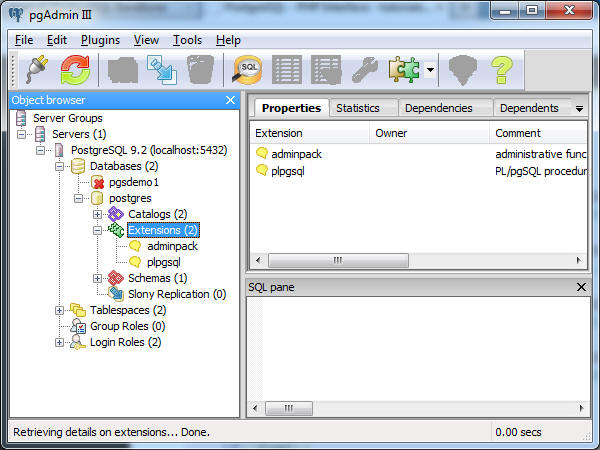
Task: Select PostgreSQL 9.2 (localhost:5432) server
Action: pyautogui.click(x=149, y=150)
